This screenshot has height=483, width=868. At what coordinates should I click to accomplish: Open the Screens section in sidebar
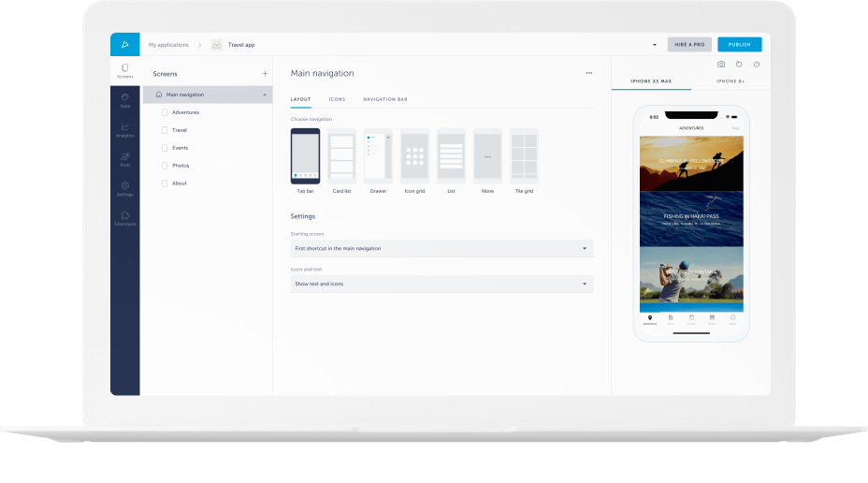[x=125, y=70]
